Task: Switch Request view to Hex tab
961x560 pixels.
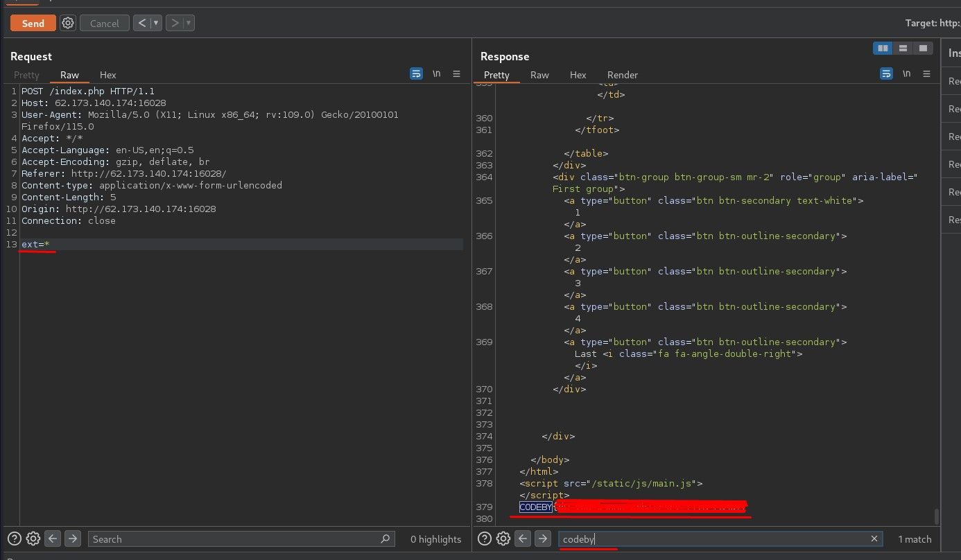Action: coord(107,75)
